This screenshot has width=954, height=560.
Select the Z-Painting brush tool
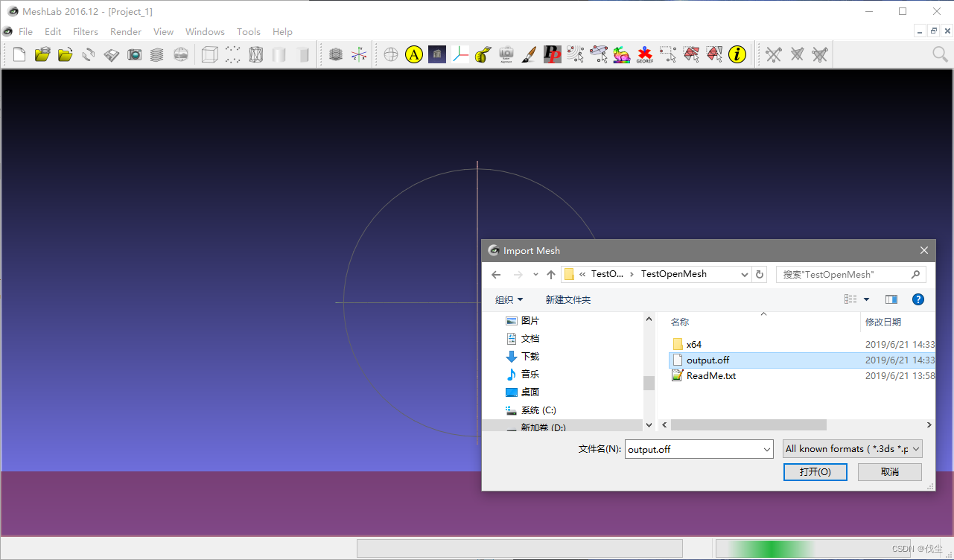(529, 54)
